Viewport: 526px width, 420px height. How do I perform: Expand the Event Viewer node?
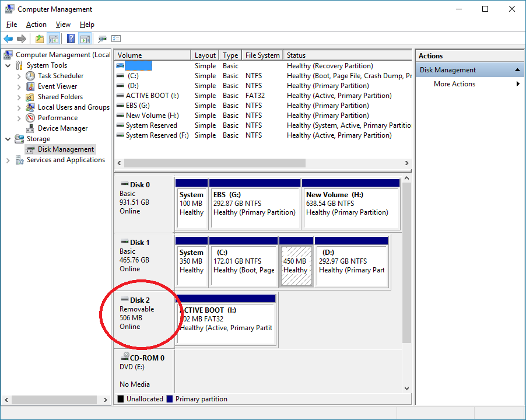tap(19, 86)
